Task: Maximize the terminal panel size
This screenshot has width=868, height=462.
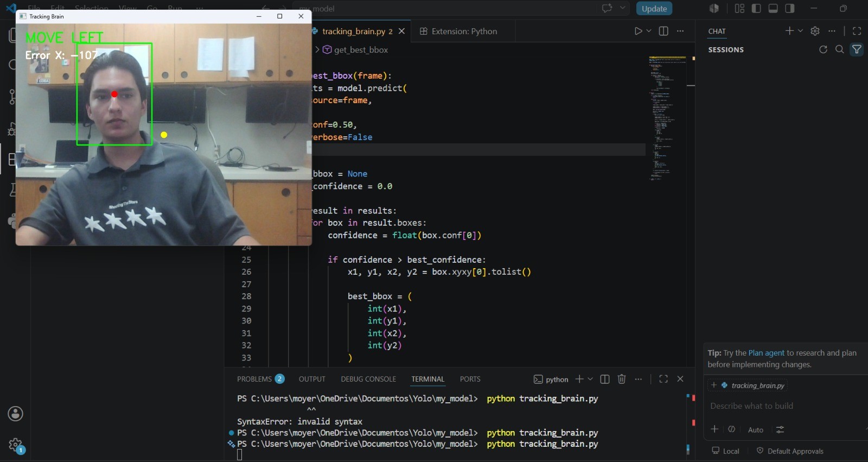Action: coord(663,379)
